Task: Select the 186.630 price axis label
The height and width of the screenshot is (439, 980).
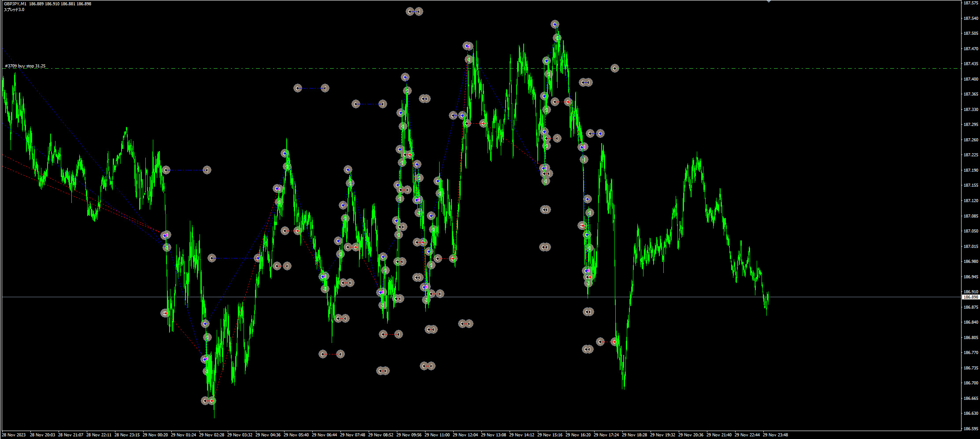Action: tap(970, 413)
